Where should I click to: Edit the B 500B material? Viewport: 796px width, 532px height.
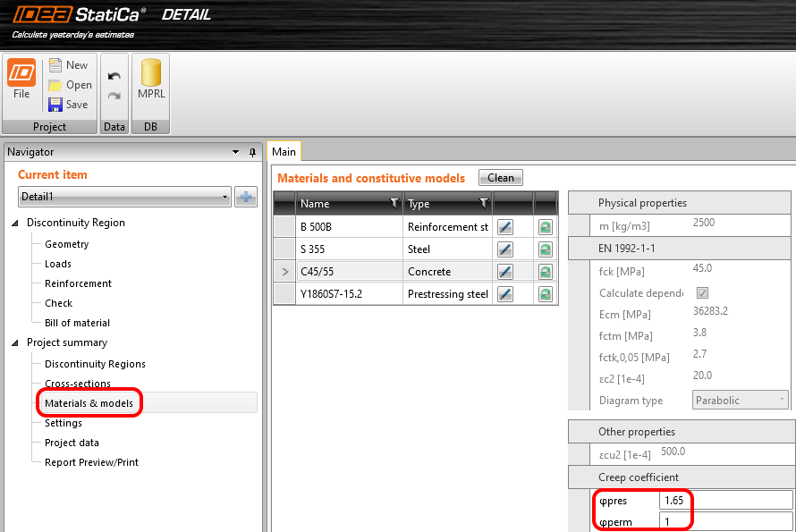tap(505, 227)
